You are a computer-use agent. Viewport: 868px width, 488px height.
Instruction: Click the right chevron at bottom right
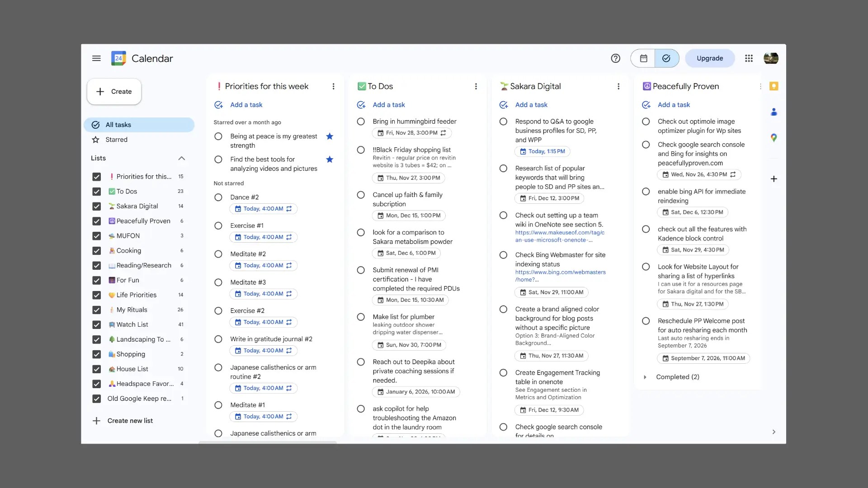click(774, 432)
